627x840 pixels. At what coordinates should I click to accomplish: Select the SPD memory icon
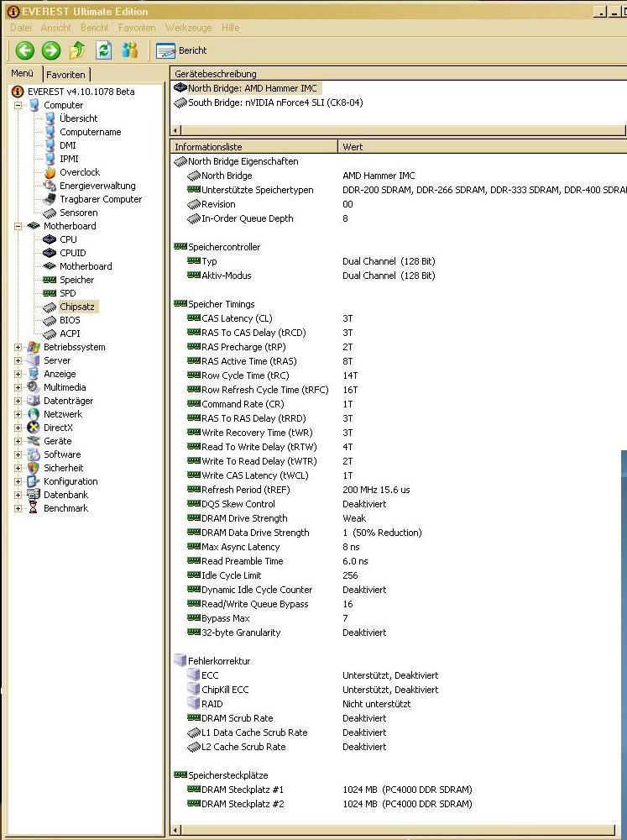click(x=50, y=293)
